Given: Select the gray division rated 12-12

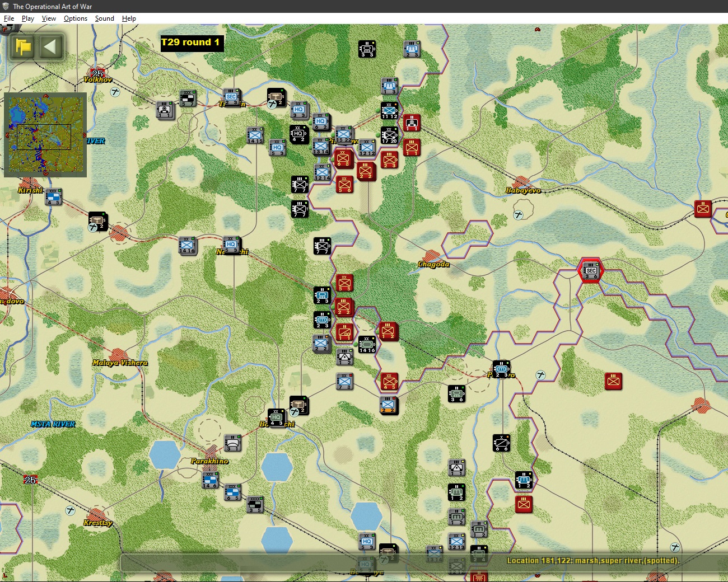Looking at the screenshot, I should click(x=367, y=147).
